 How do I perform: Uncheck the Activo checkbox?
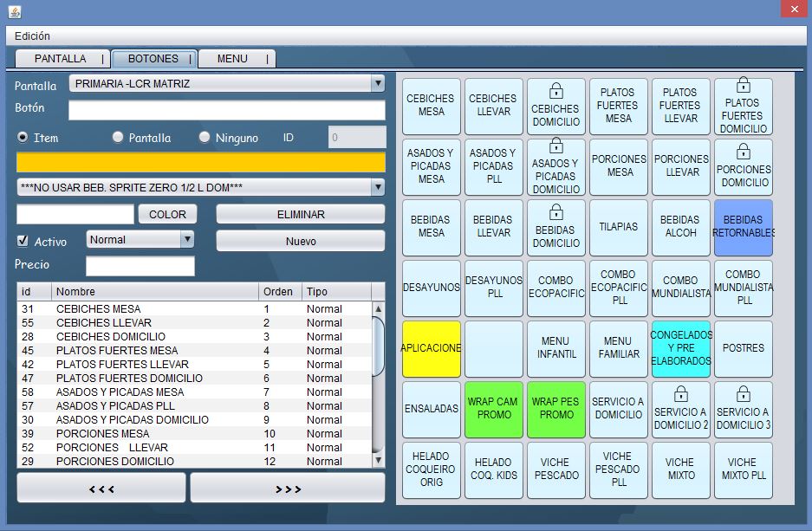[x=23, y=241]
